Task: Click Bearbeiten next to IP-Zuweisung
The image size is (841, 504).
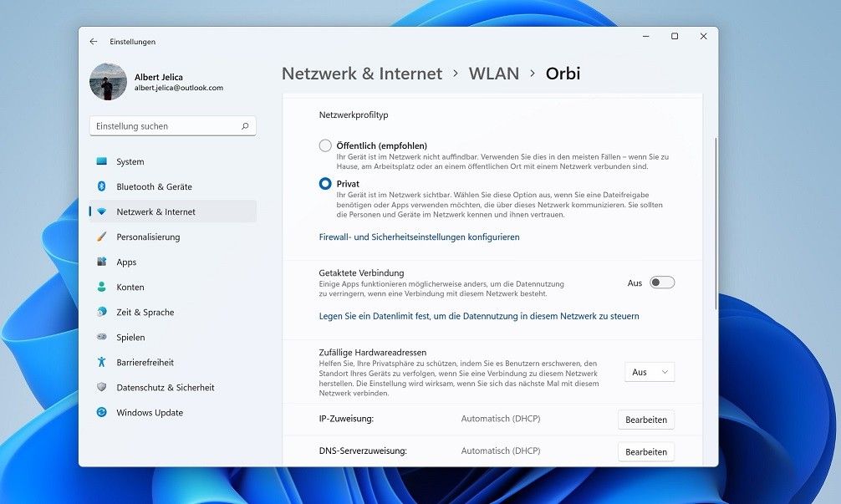Action: pos(645,420)
